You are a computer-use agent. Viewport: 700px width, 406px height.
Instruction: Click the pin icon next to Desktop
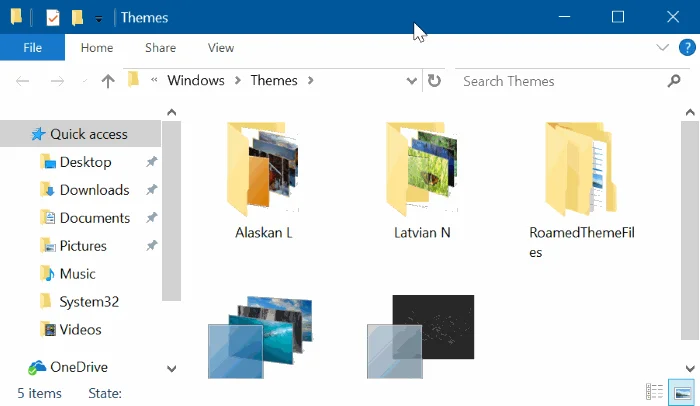point(152,162)
